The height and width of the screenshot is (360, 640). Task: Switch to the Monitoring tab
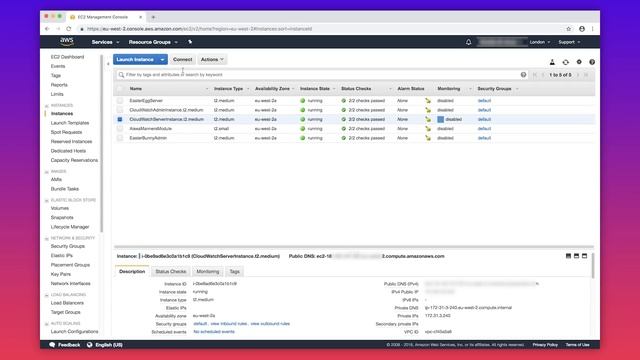click(x=208, y=271)
